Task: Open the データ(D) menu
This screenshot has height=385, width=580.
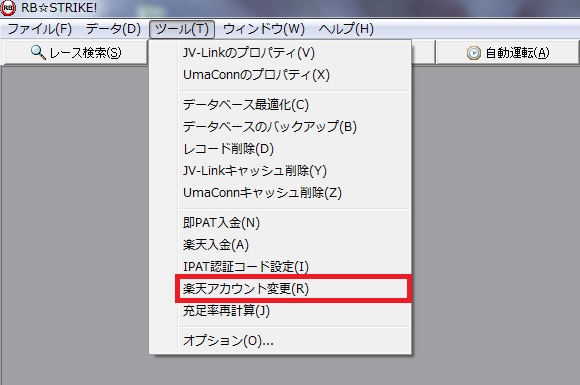Action: click(x=113, y=29)
